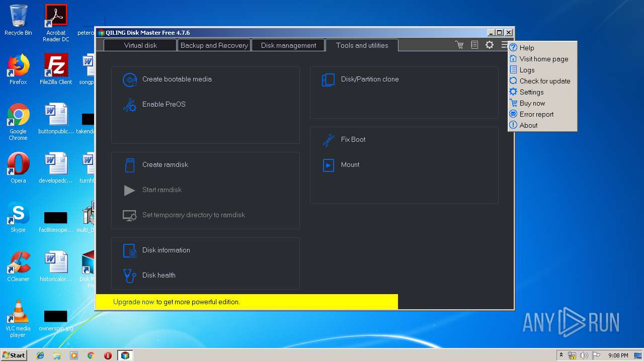Choose Buy now menu entry
Viewport: 644px width, 362px height.
click(x=542, y=103)
